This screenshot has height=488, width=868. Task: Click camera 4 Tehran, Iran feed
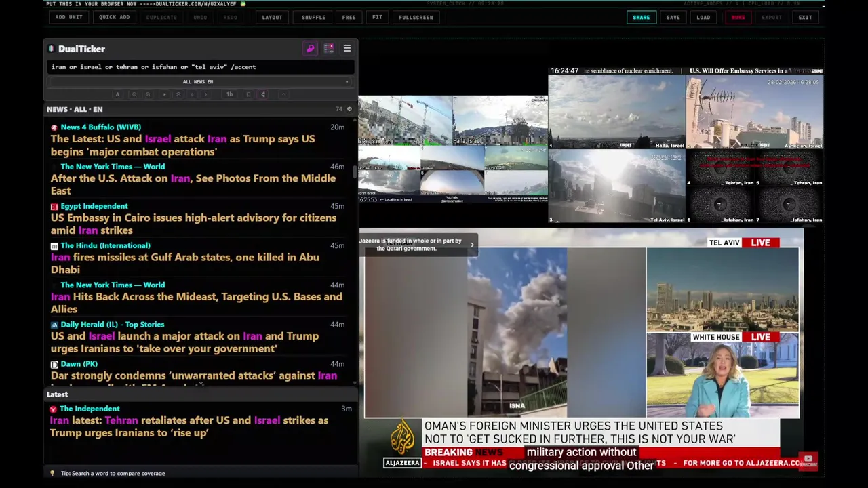click(x=720, y=168)
